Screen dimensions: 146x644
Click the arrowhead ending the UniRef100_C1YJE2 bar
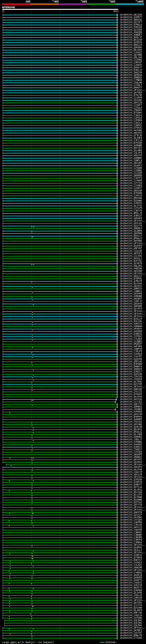tap(116, 402)
